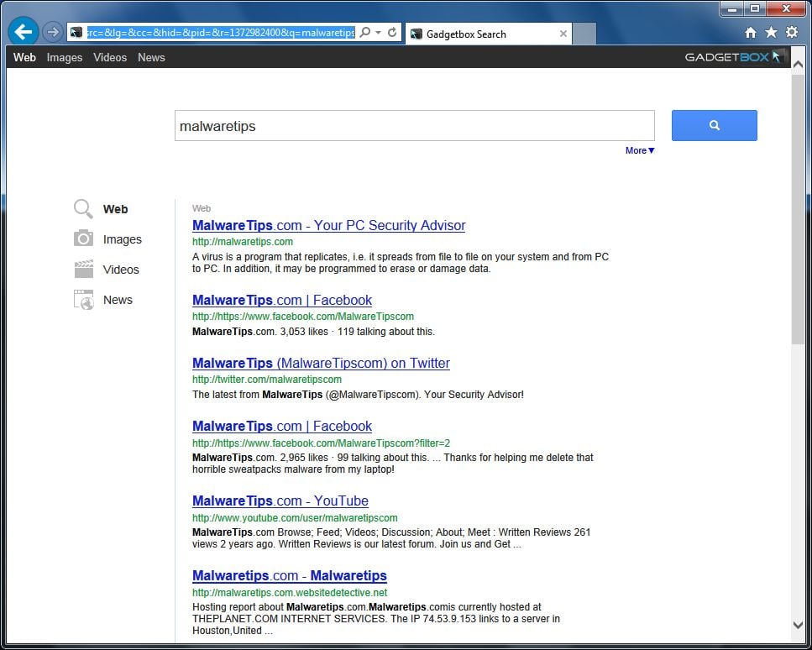812x650 pixels.
Task: Open a new blank tab
Action: 584,34
